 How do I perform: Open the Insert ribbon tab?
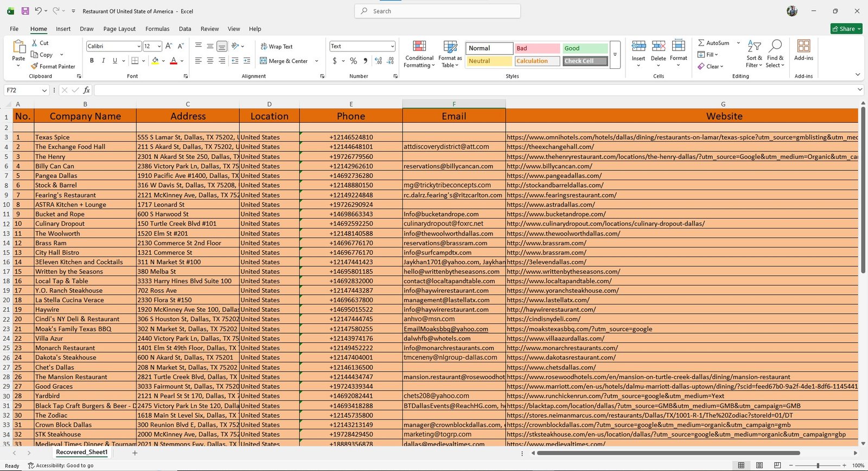(63, 29)
